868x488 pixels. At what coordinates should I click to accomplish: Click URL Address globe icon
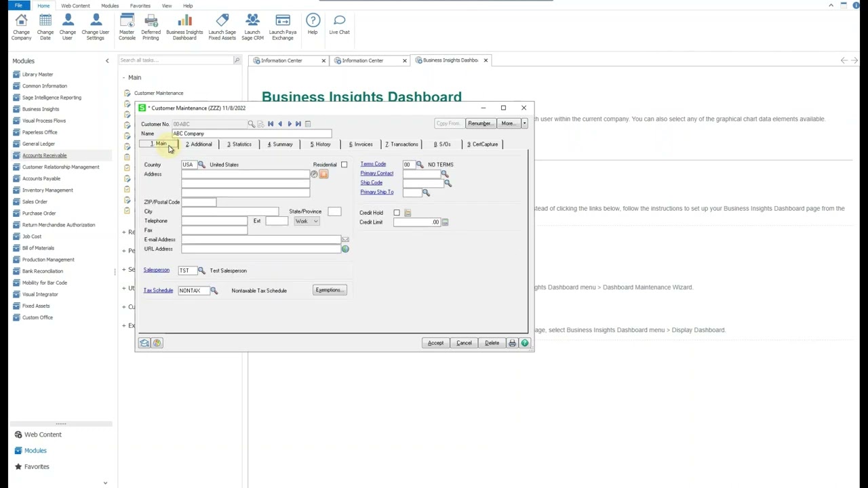tap(345, 249)
